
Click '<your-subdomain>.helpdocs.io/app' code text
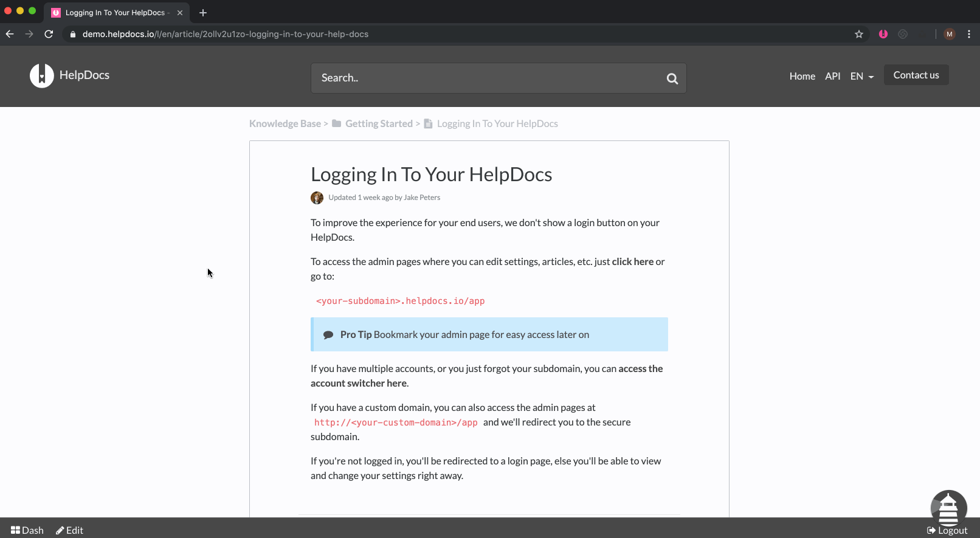tap(400, 301)
